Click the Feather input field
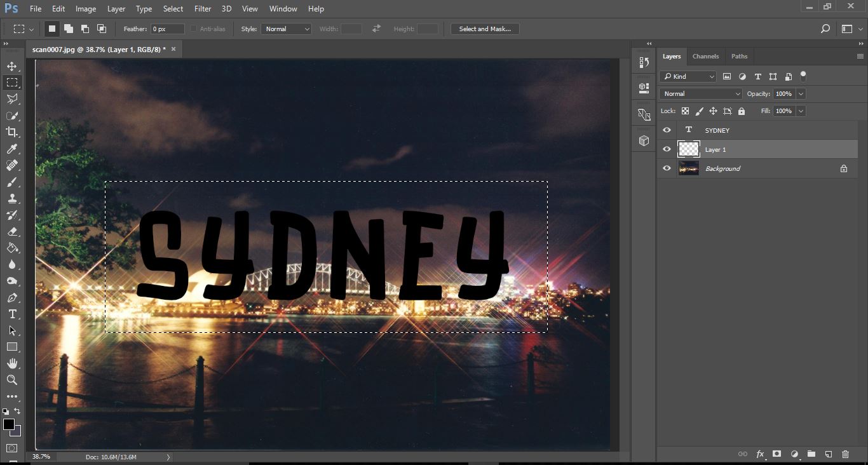The height and width of the screenshot is (465, 868). [x=167, y=29]
